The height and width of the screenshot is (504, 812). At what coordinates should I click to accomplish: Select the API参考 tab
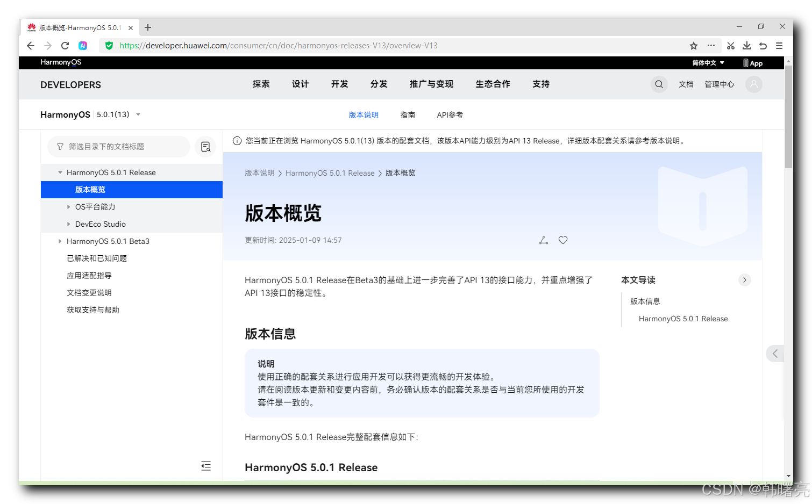tap(450, 115)
